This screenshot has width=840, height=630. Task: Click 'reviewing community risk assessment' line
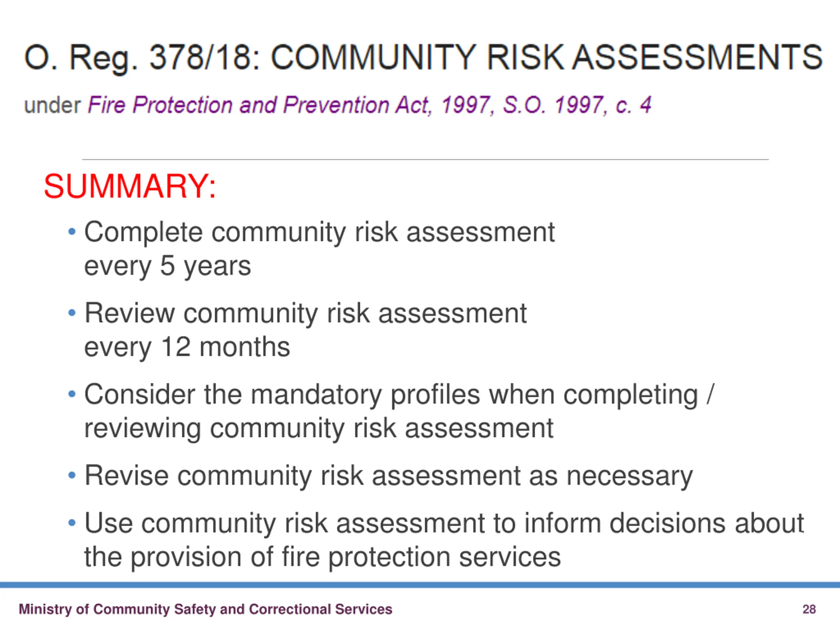319,429
